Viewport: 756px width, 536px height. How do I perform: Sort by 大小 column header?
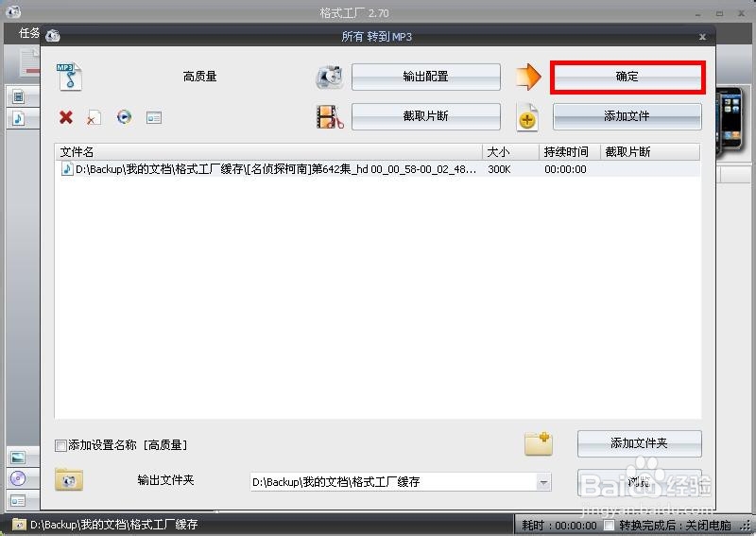click(x=510, y=152)
